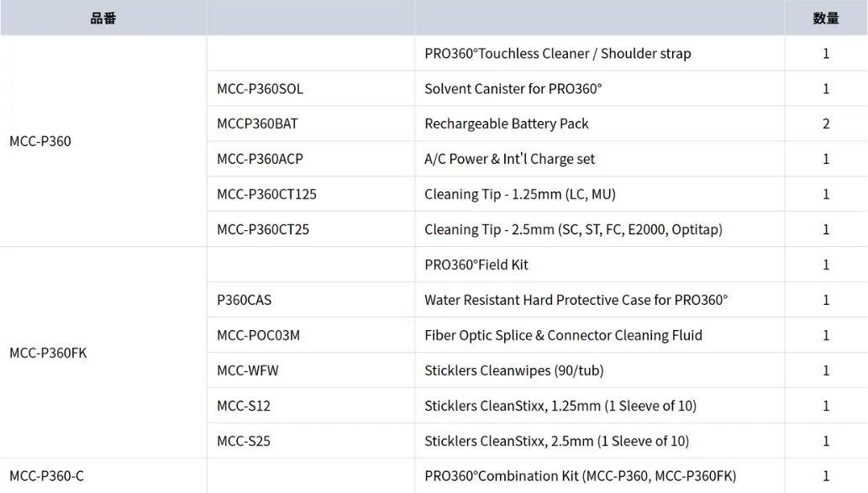Click quantity 2 for battery pack row
868x493 pixels.
[x=825, y=123]
